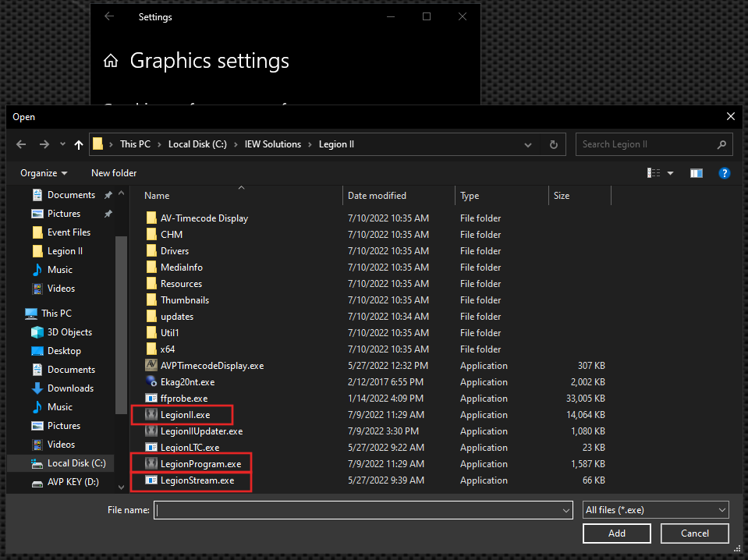Refresh the Legion II folder view

click(x=554, y=144)
